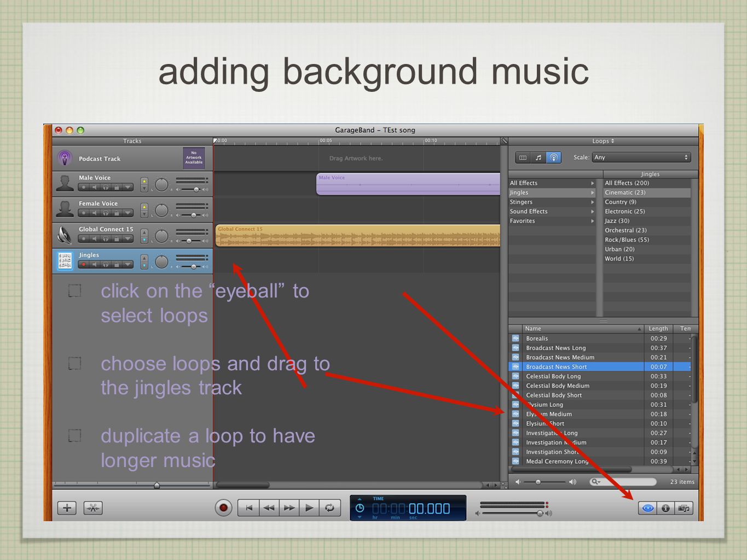Sort loops by the Length column header
Image resolution: width=747 pixels, height=560 pixels.
coord(658,329)
